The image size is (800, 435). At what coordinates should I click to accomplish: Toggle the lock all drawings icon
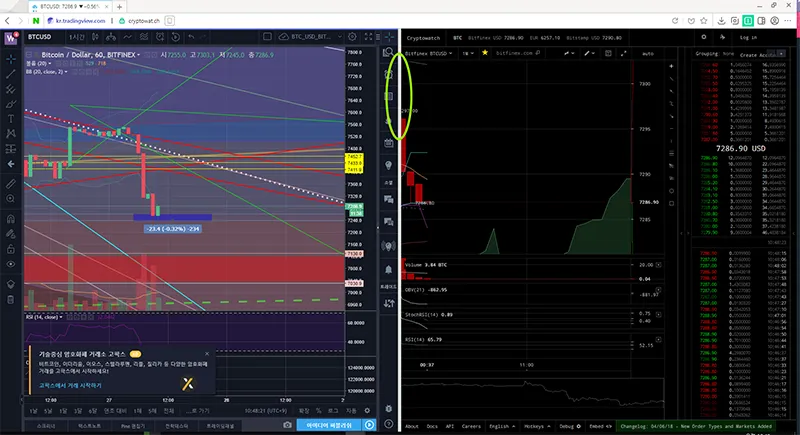tap(11, 249)
